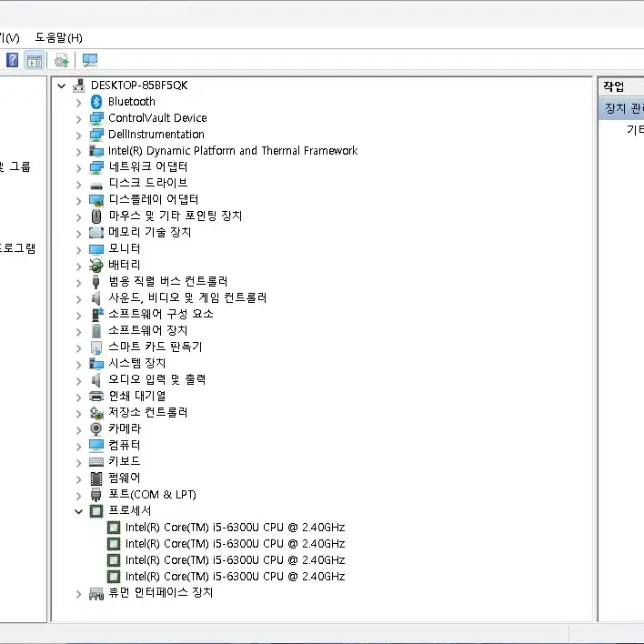Click the DESKTOP-85BF5QK computer icon
Image resolution: width=644 pixels, height=644 pixels.
coord(78,86)
